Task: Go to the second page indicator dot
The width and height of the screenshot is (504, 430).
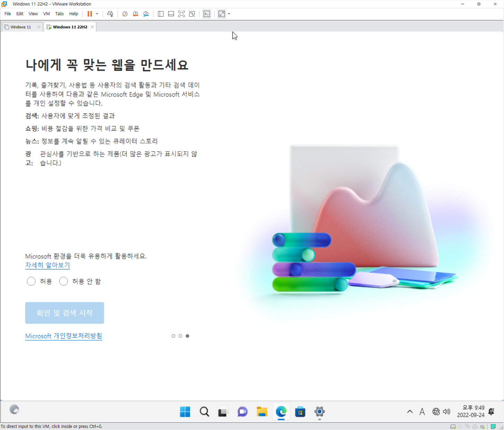Action: 180,336
